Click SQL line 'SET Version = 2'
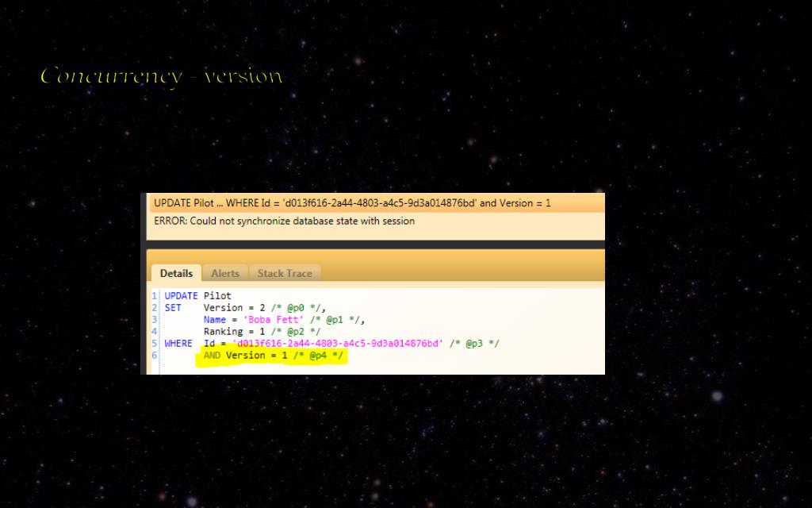This screenshot has height=508, width=812. tap(245, 307)
